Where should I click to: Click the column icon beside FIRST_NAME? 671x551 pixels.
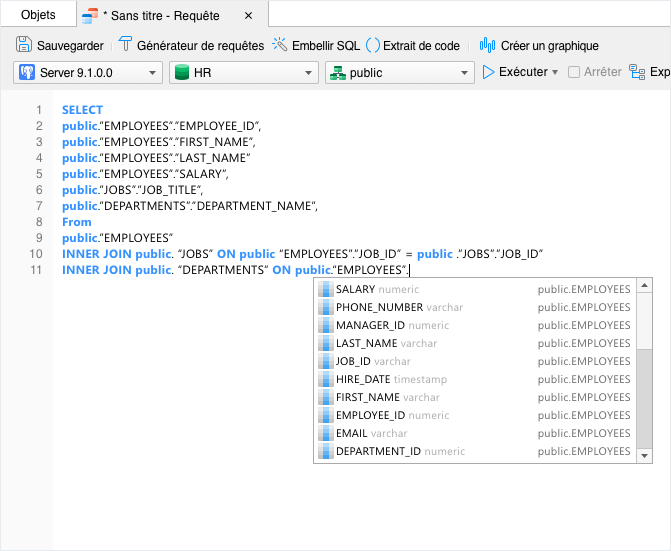[326, 397]
